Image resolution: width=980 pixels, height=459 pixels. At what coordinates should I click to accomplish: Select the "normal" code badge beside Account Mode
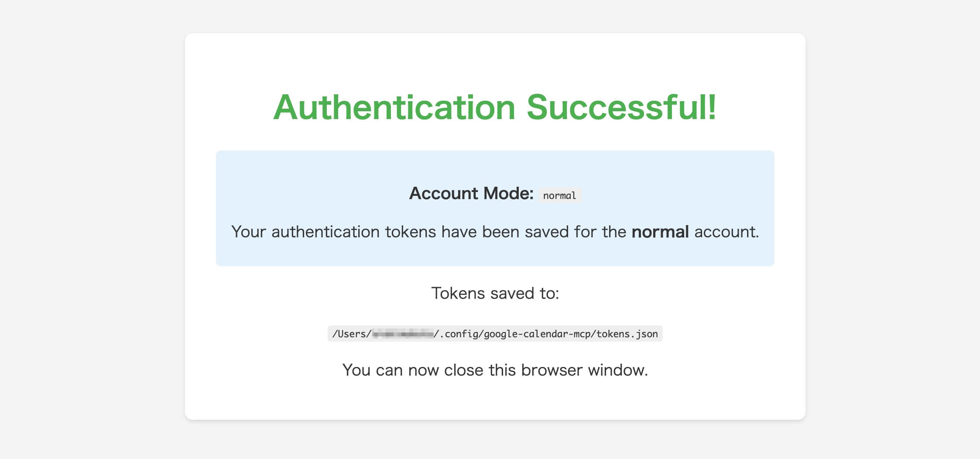(x=559, y=195)
